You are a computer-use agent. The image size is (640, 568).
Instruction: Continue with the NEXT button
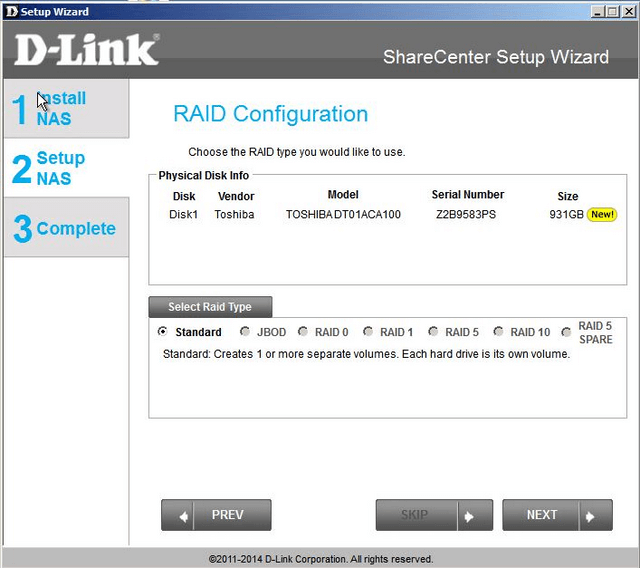pos(558,515)
